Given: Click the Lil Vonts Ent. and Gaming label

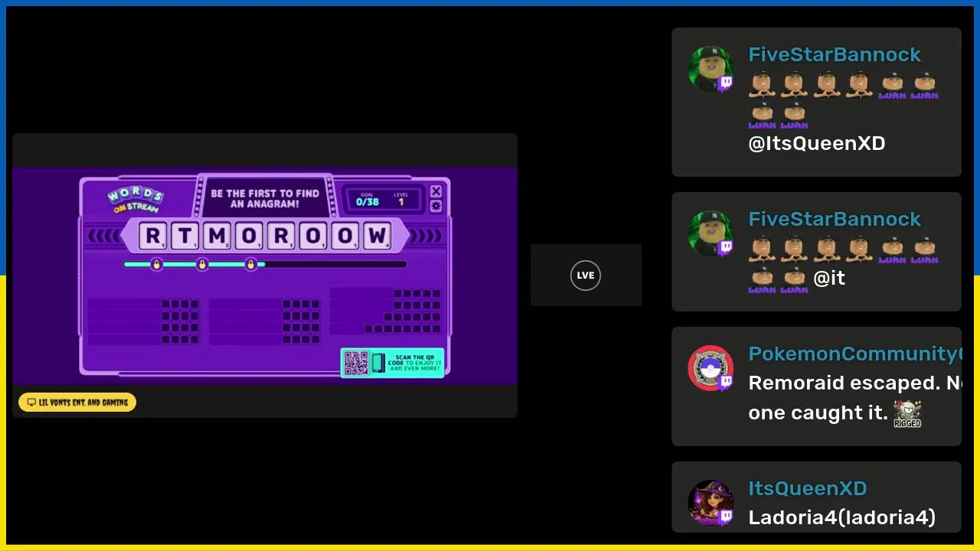Looking at the screenshot, I should pyautogui.click(x=77, y=403).
